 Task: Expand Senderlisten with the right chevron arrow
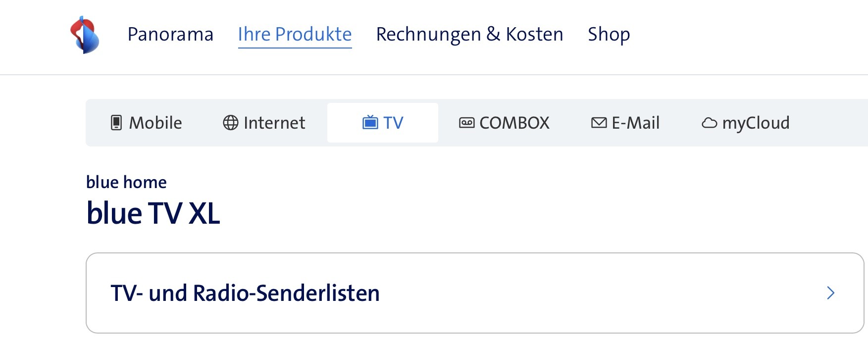point(830,293)
